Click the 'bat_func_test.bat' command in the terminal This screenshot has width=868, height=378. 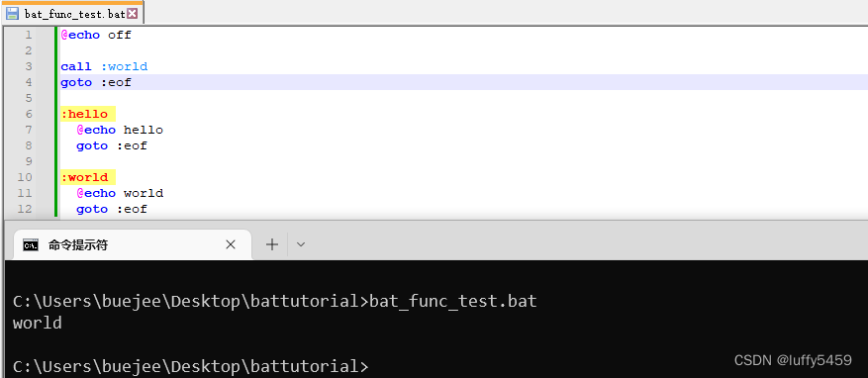453,302
